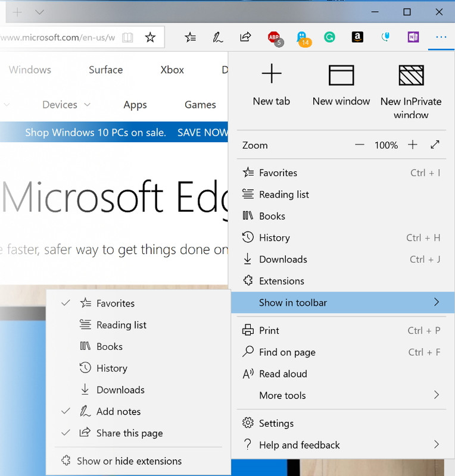Screen dimensions: 455x476
Task: Click the Apps navigation link
Action: point(135,105)
